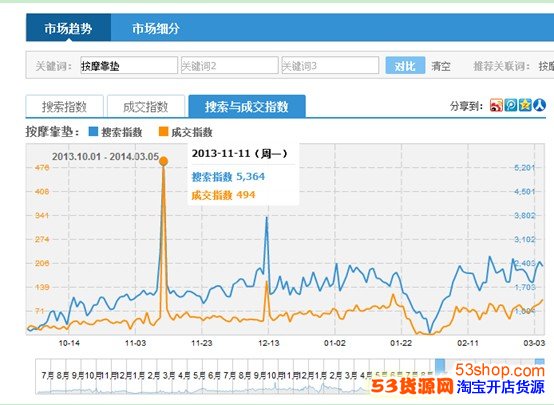This screenshot has height=405, width=554.
Task: Share to Tencent Weibo icon
Action: click(x=511, y=105)
